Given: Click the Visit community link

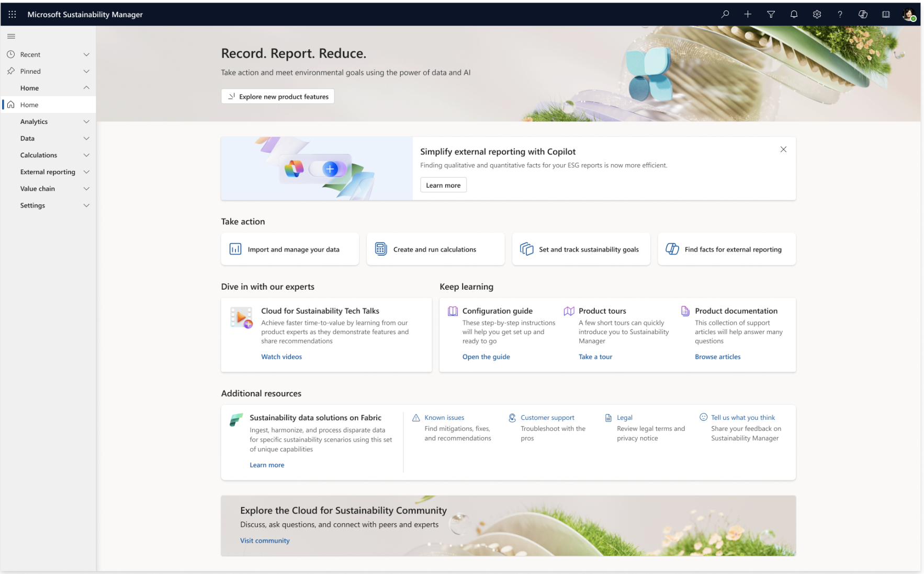Looking at the screenshot, I should click(265, 541).
